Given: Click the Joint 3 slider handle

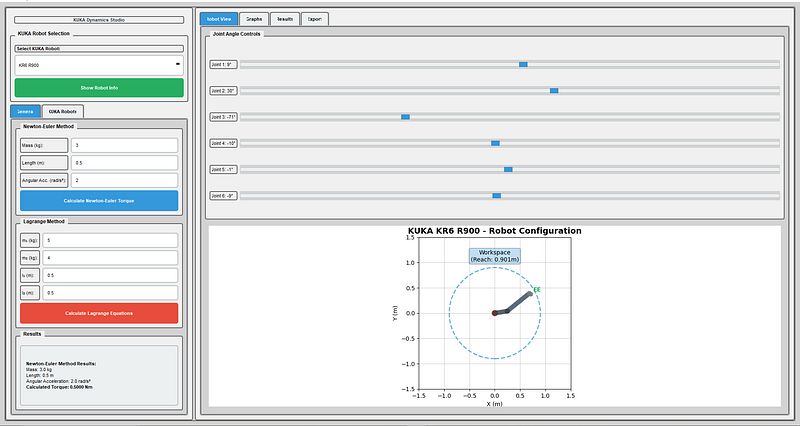Looking at the screenshot, I should 405,117.
